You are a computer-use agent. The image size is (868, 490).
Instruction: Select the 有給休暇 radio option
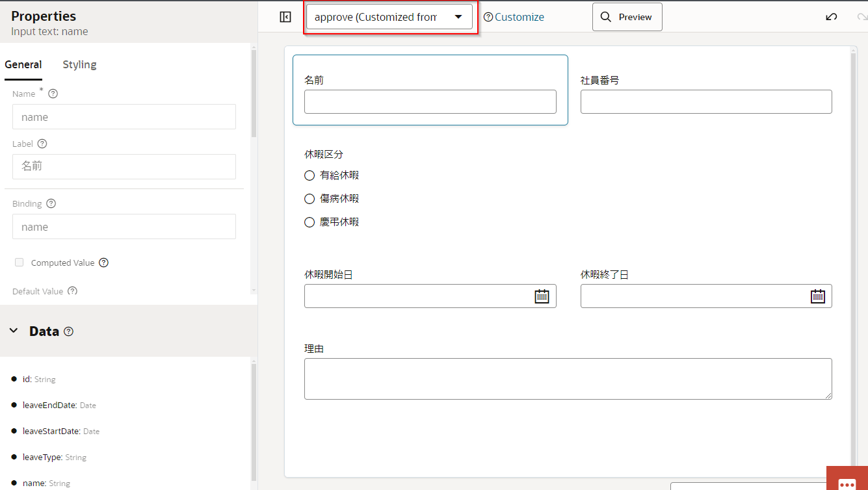309,175
